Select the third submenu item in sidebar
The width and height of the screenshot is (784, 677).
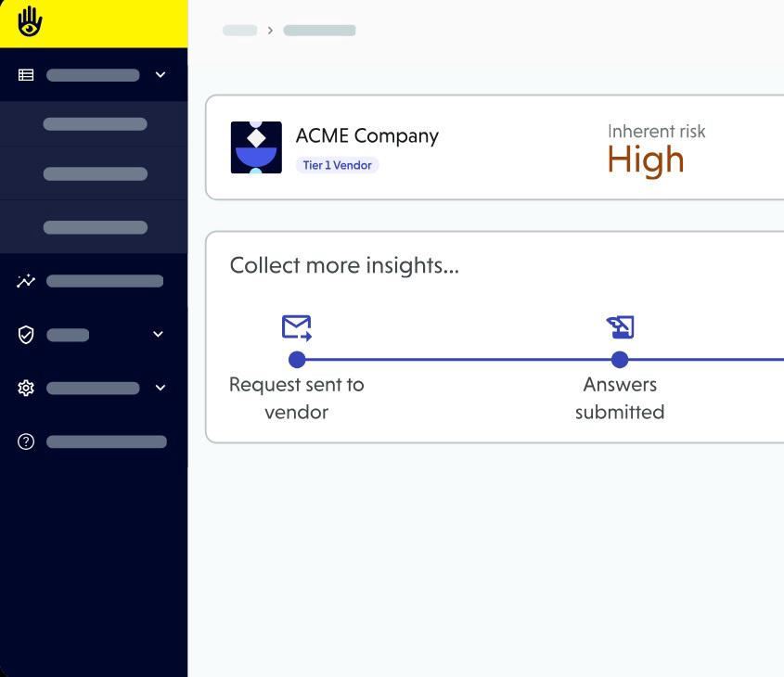pos(95,228)
